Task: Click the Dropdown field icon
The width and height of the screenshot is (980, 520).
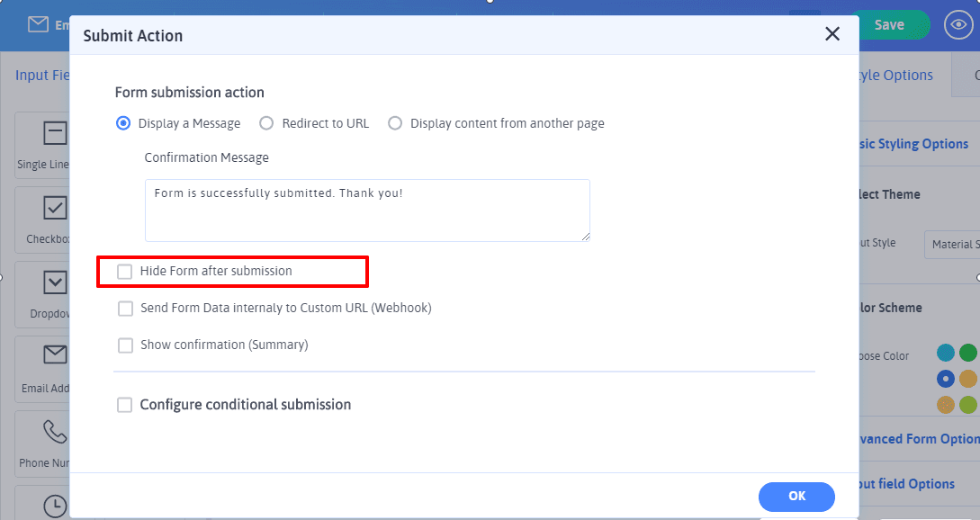Action: coord(55,282)
